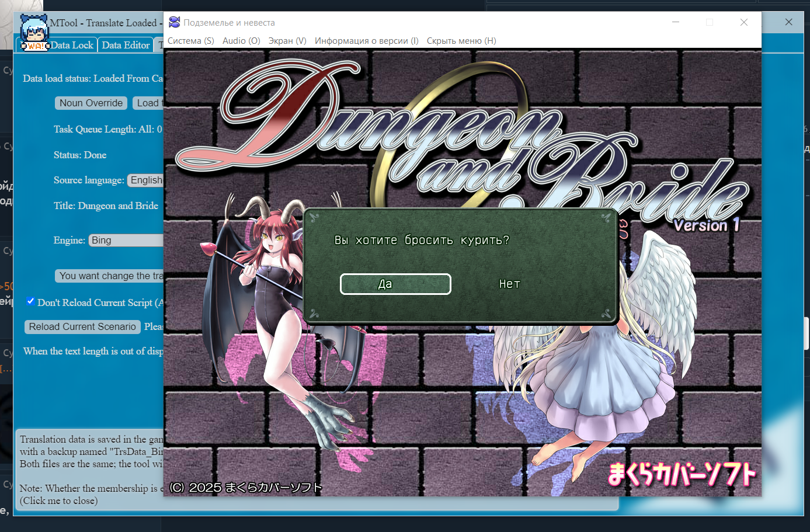Click the Reload Current Scenario button
The width and height of the screenshot is (810, 532).
pyautogui.click(x=82, y=326)
